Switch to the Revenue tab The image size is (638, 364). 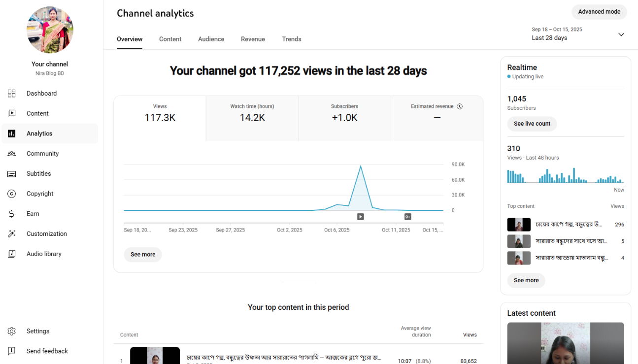click(x=253, y=39)
